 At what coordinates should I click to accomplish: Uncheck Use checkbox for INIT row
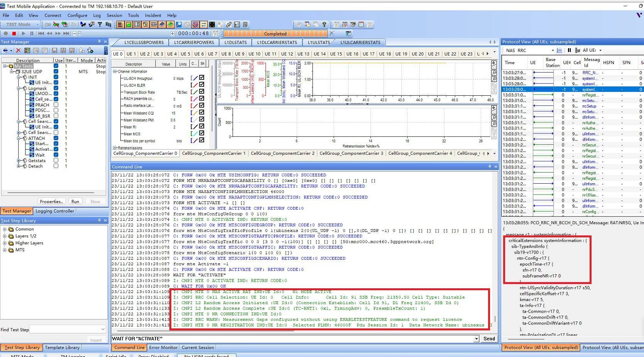pyautogui.click(x=56, y=77)
